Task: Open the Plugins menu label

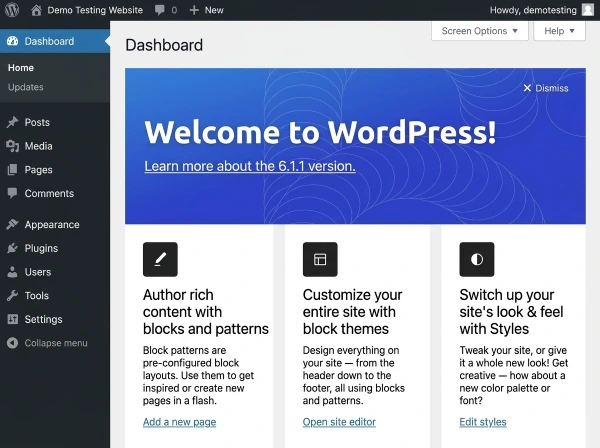Action: click(x=41, y=248)
